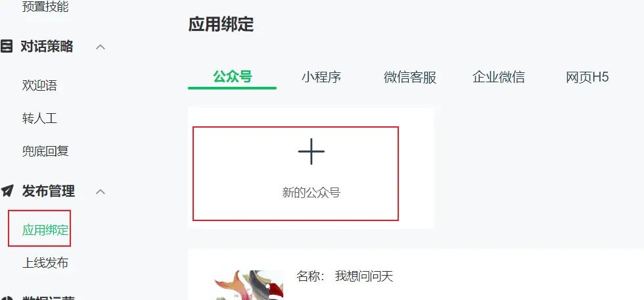Image resolution: width=644 pixels, height=300 pixels.
Task: Collapse the 发布管理 section chevron
Action: pos(101,191)
